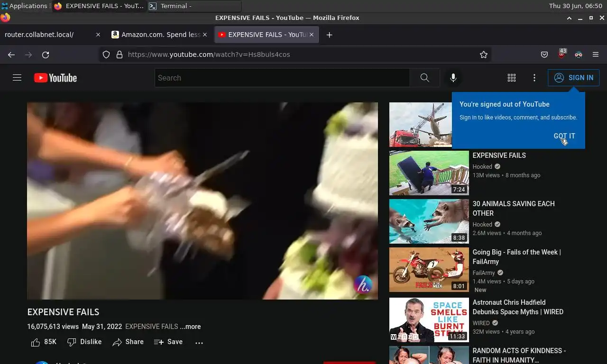607x364 pixels.
Task: Activate voice search microphone
Action: pos(453,78)
